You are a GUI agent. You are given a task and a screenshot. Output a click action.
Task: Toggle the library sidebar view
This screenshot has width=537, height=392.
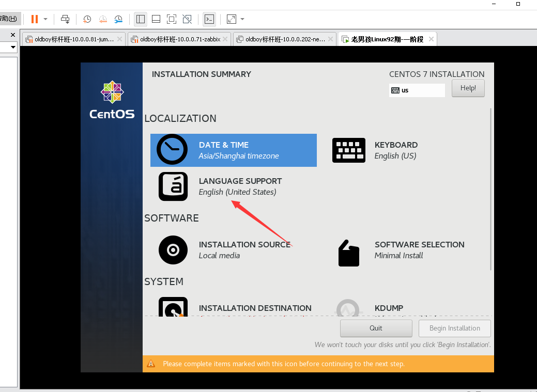[141, 19]
